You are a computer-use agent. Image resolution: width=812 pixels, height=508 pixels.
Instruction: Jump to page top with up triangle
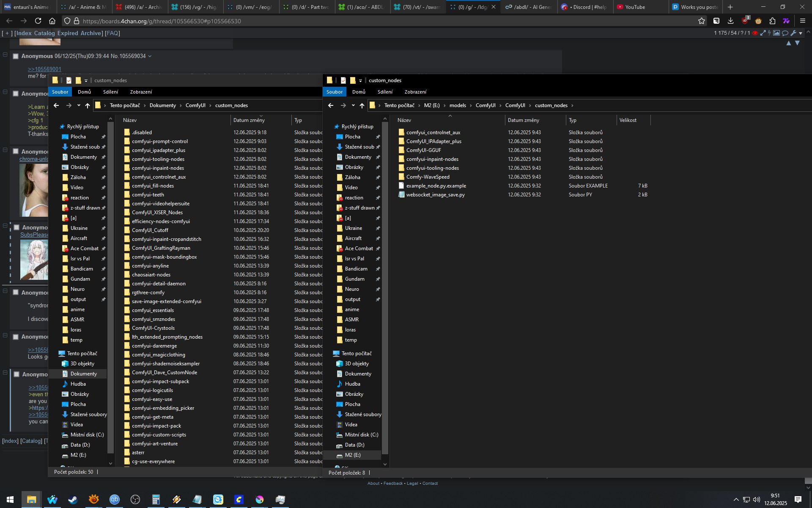[789, 43]
